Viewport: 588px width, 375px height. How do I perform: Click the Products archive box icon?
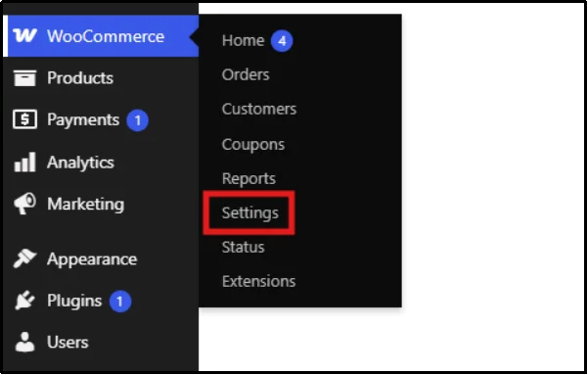pos(24,78)
